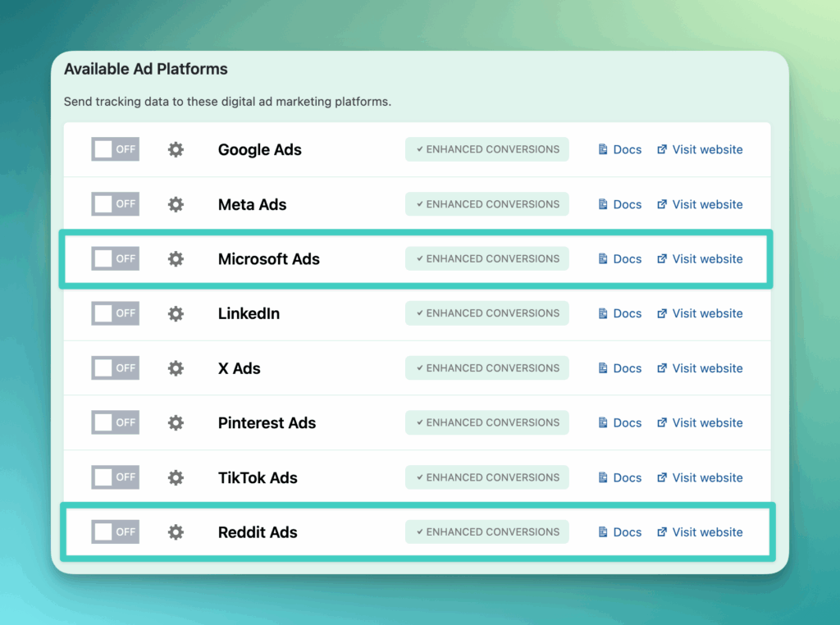Click the 'Send tracking data' description text
This screenshot has height=625, width=840.
(x=228, y=102)
